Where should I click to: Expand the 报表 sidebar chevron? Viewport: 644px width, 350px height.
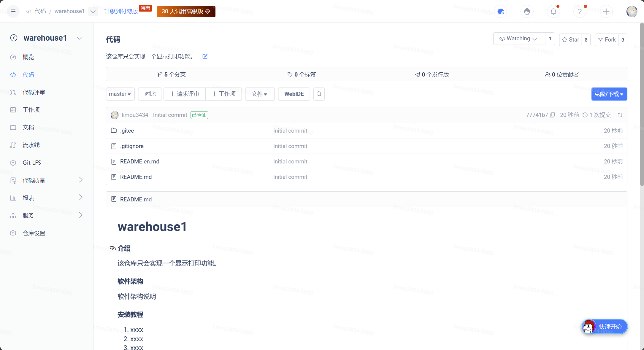[80, 198]
